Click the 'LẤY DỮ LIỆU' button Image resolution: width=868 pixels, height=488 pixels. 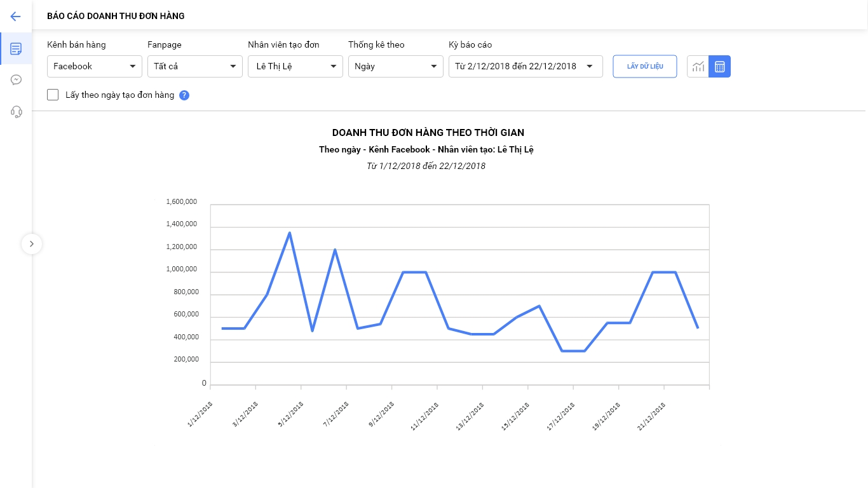click(645, 67)
